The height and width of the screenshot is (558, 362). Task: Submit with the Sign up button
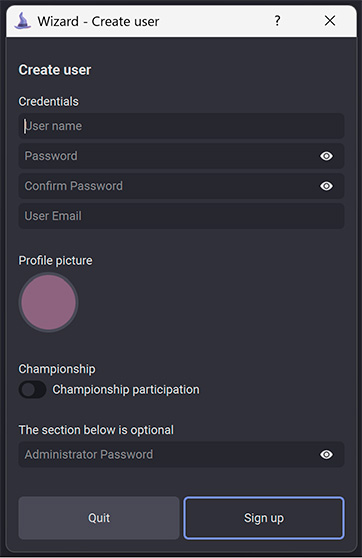pyautogui.click(x=264, y=518)
